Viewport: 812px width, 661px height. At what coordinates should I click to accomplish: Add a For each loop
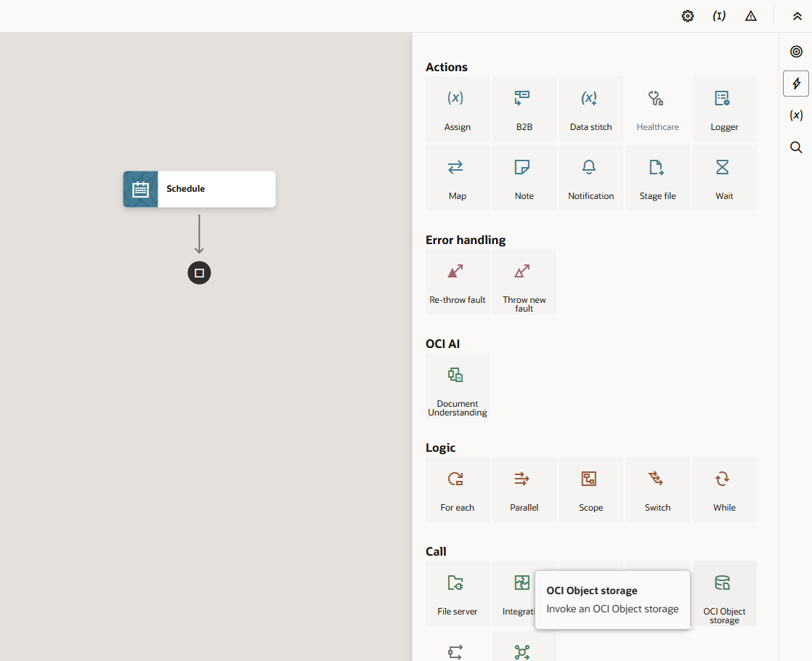tap(457, 490)
